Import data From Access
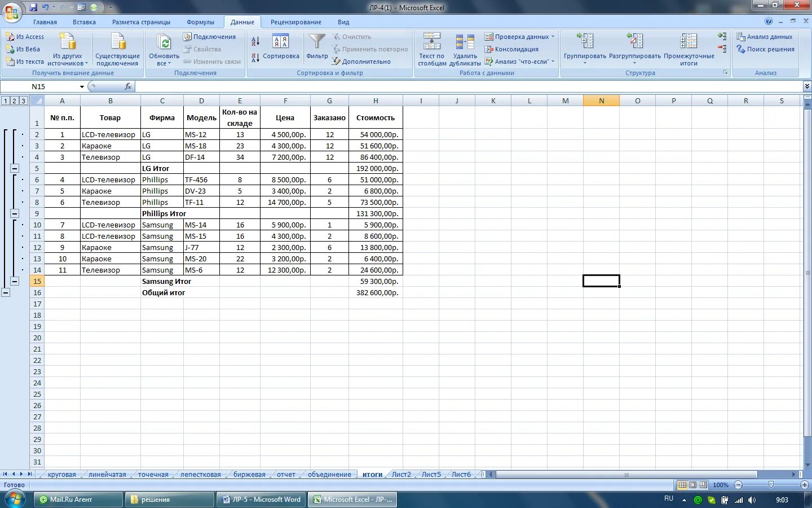Screen dimensions: 812x508 click(x=25, y=37)
